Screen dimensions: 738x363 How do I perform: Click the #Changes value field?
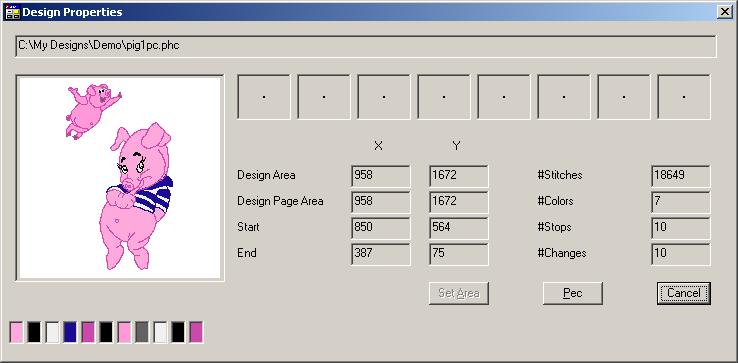(681, 254)
